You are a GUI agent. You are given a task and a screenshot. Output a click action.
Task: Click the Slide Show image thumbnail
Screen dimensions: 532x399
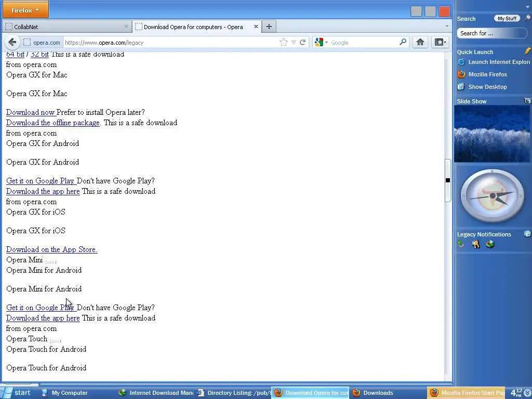[x=492, y=134]
